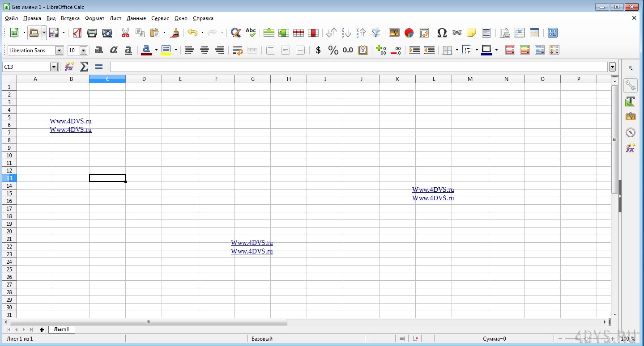
Task: Define the print area
Action: tap(504, 33)
